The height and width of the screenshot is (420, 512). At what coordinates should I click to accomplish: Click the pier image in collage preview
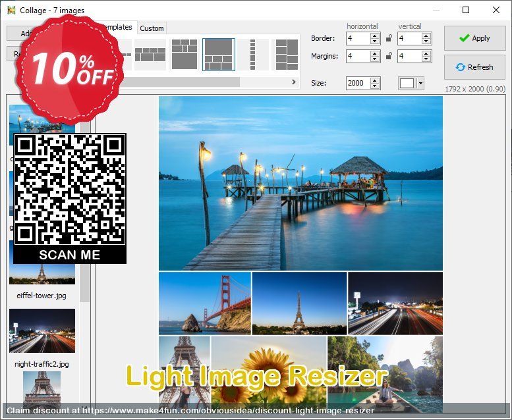coord(300,183)
